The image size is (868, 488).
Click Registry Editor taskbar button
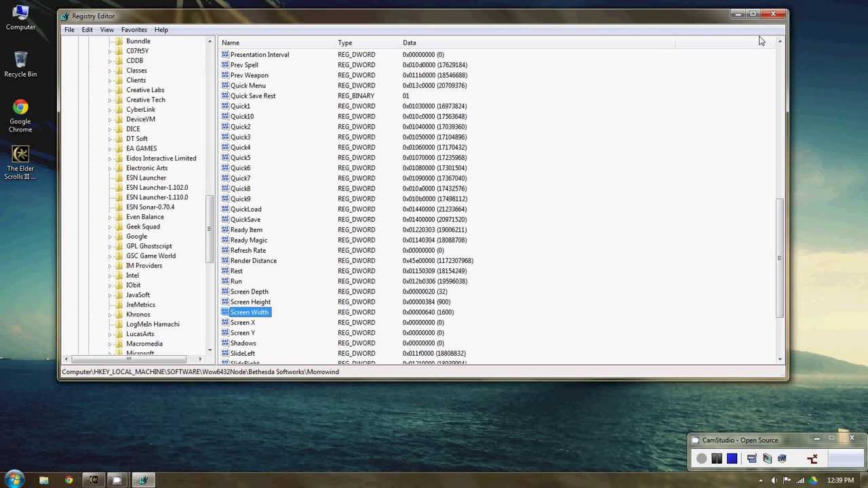pyautogui.click(x=142, y=481)
